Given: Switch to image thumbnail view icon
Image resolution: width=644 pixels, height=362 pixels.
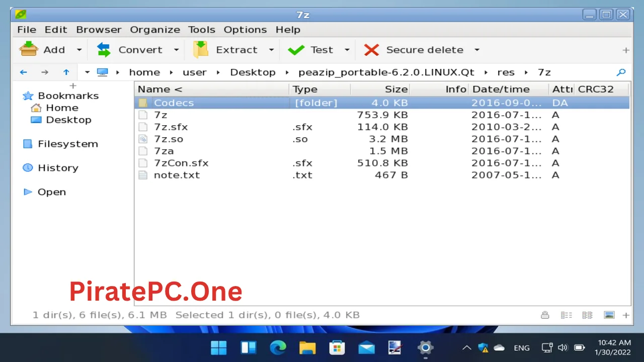Looking at the screenshot, I should click(609, 315).
